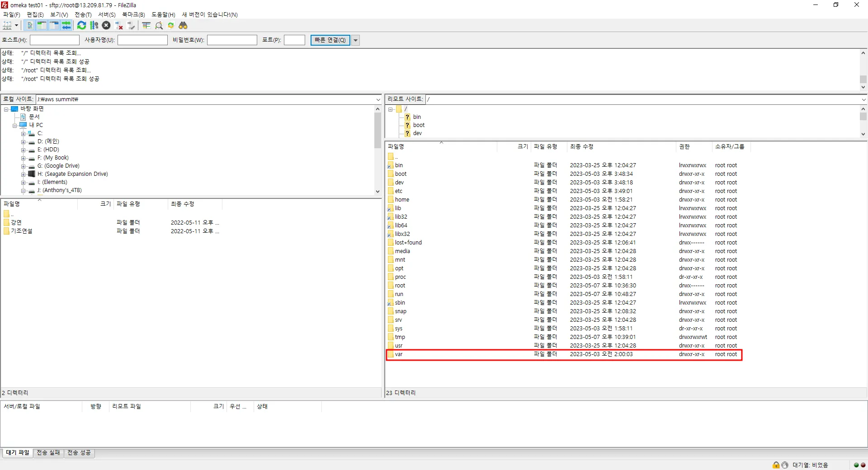Screen dimensions: 868x470
Task: Sort remote files by 최종 수정 column
Action: pos(622,146)
